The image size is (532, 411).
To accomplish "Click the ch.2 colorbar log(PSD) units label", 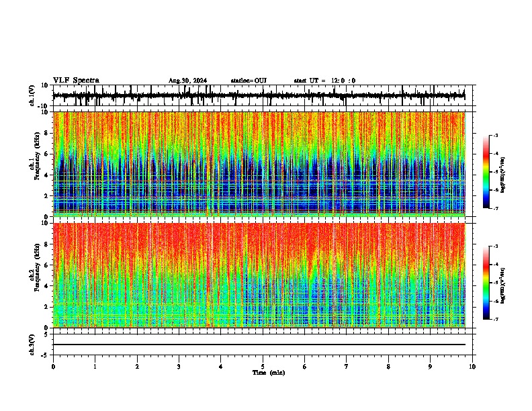I will tap(503, 285).
